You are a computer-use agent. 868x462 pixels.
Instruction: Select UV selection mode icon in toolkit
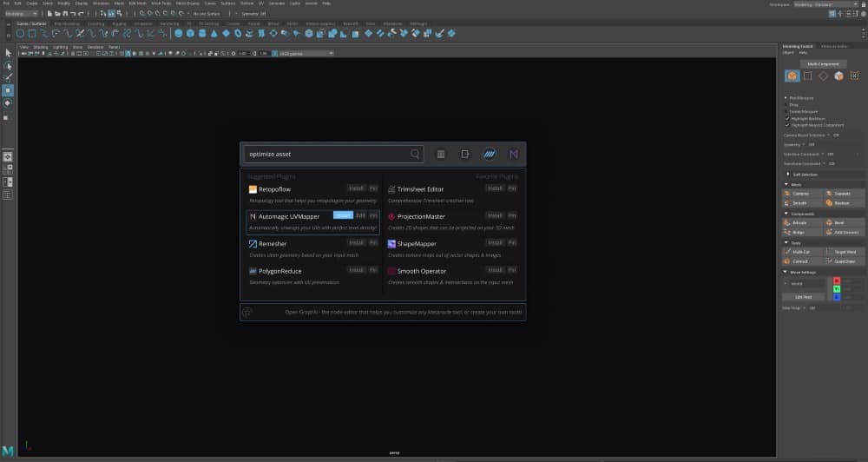[x=855, y=76]
